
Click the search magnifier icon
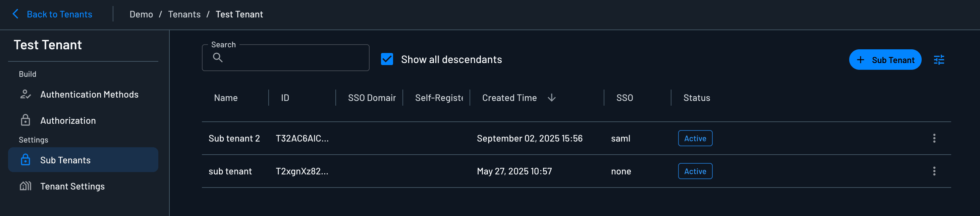coord(218,58)
